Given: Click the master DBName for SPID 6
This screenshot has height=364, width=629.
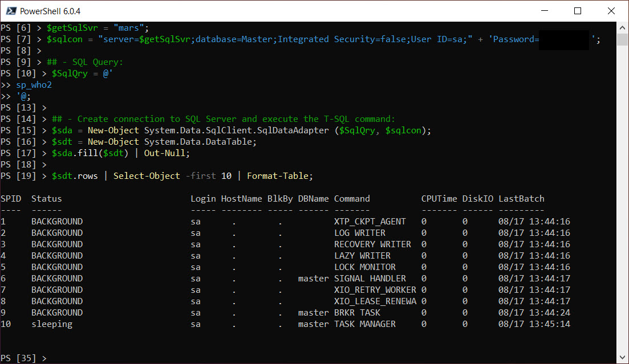Looking at the screenshot, I should [x=313, y=278].
